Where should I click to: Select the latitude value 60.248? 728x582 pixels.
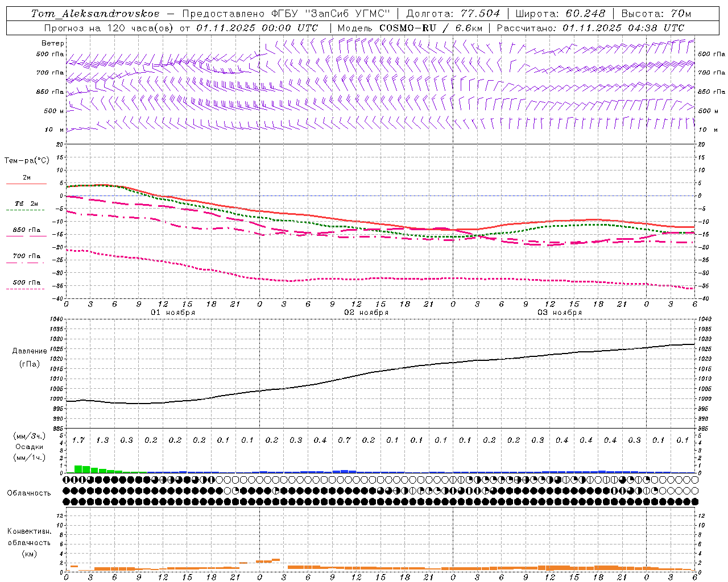(585, 14)
